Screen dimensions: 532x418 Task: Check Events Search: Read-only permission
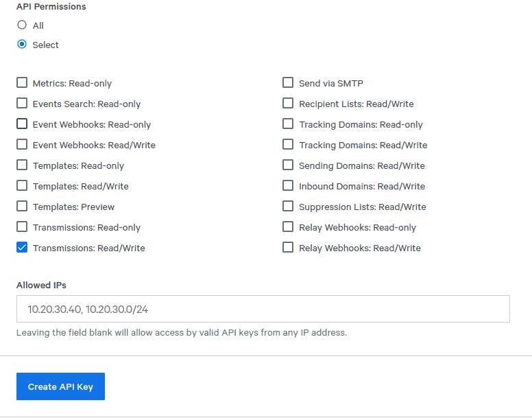coord(22,103)
